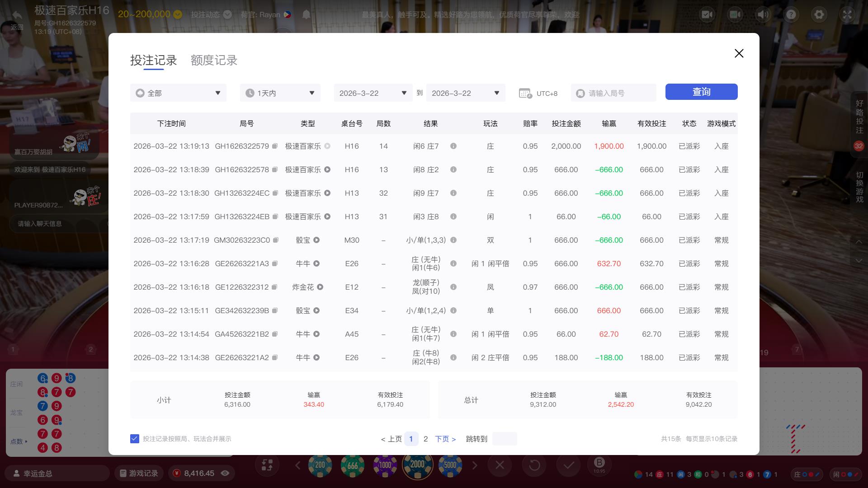Viewport: 868px width, 488px height.
Task: Select the 5000 betting chip
Action: (x=450, y=465)
